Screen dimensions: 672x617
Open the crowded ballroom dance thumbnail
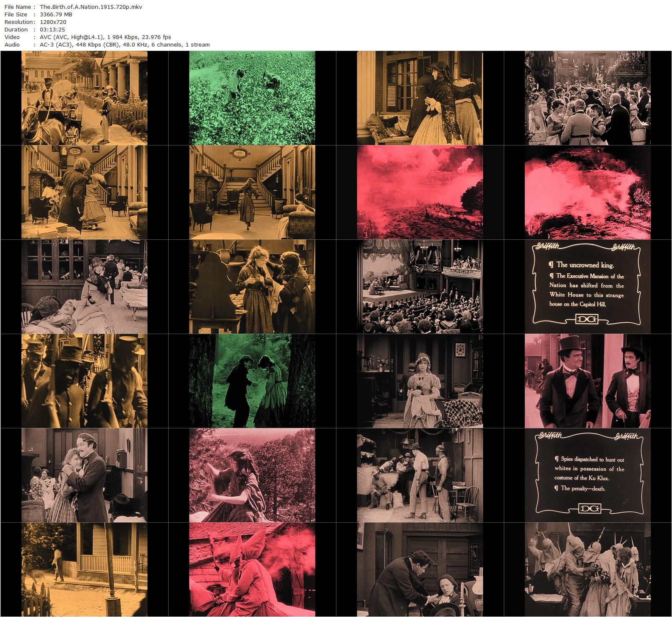[588, 98]
